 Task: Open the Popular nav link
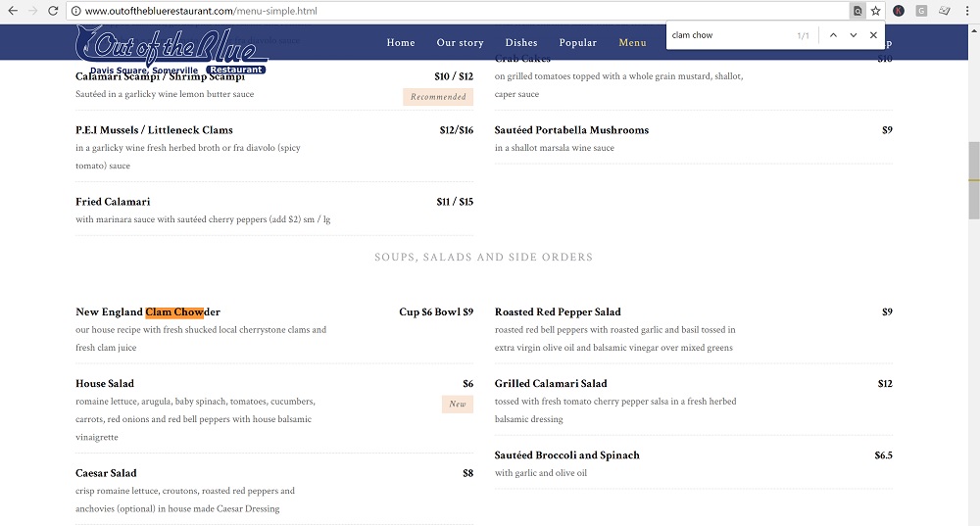[577, 42]
